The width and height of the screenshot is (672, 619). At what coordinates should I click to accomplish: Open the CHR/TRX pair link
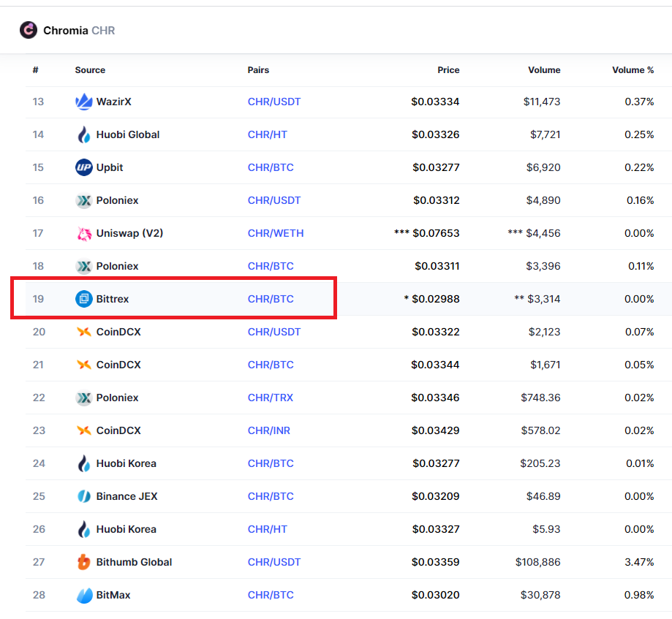271,398
